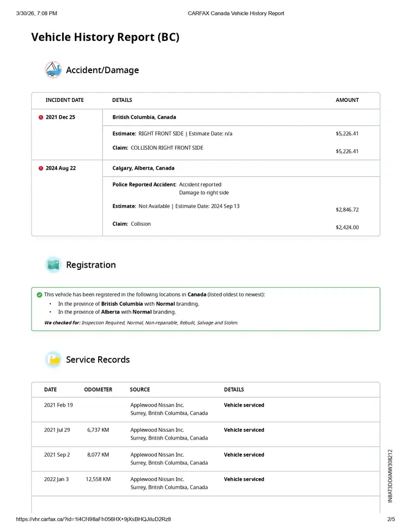Select the 2021 Sep 2 service date
411x532 pixels.
coord(57,454)
